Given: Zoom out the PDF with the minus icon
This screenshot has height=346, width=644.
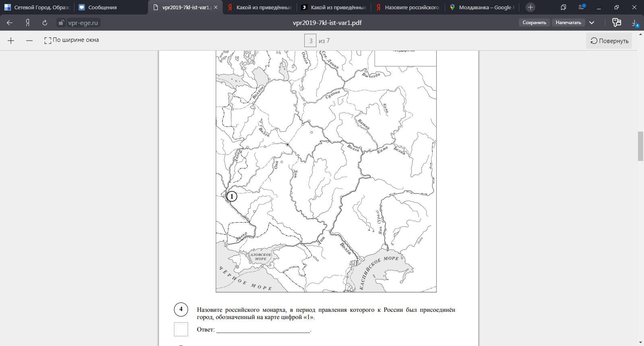Looking at the screenshot, I should pyautogui.click(x=29, y=41).
